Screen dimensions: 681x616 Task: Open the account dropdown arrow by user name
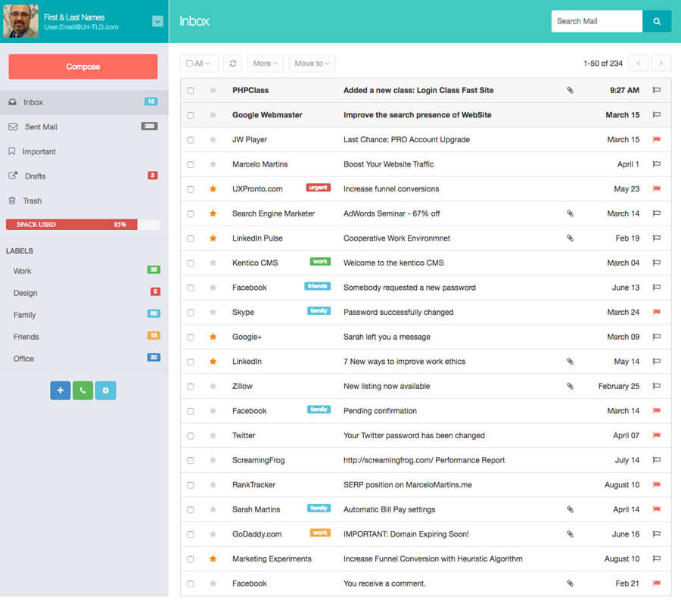[x=157, y=21]
